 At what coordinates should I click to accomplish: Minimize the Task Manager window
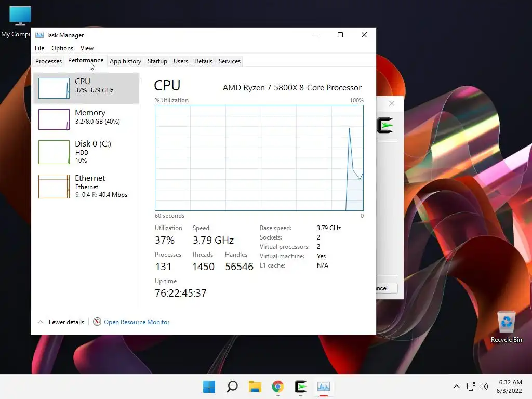point(317,35)
